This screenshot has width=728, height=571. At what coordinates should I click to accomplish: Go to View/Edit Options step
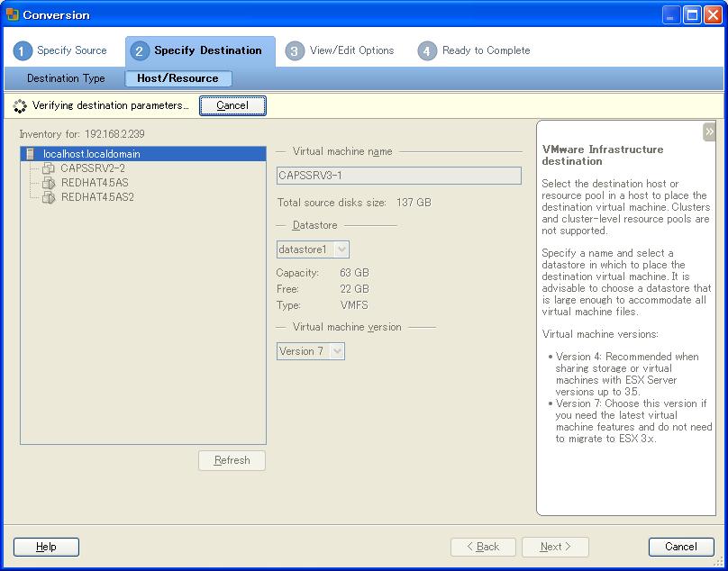click(340, 50)
